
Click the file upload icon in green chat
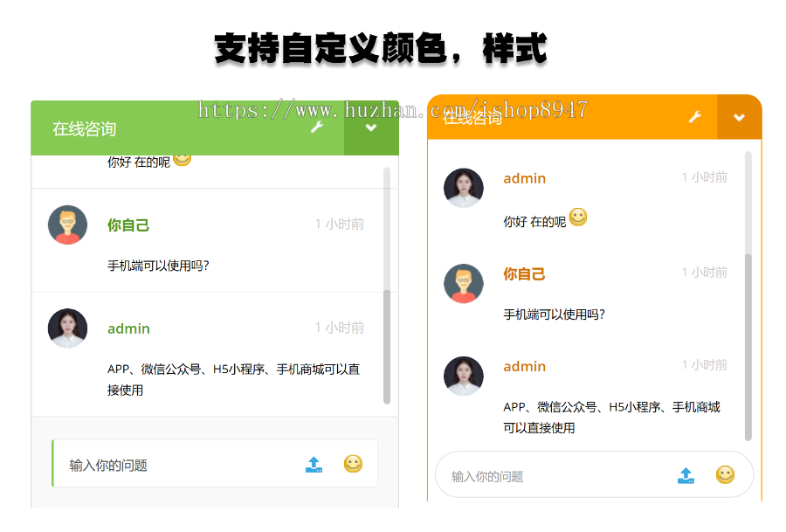point(314,464)
